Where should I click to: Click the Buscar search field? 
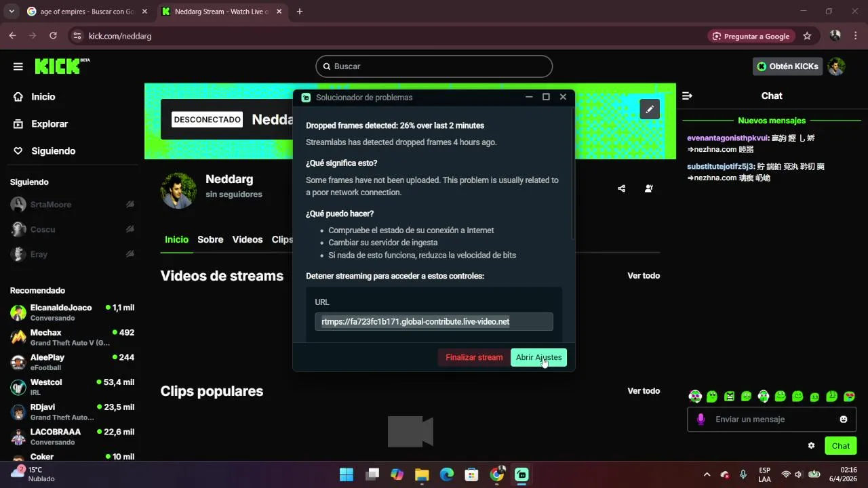tap(434, 66)
